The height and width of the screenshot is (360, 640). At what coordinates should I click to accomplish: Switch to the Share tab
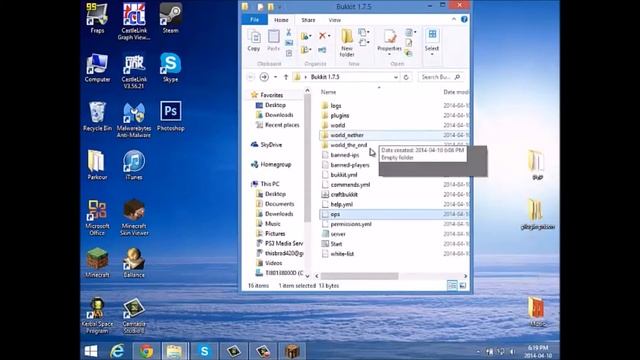308,20
